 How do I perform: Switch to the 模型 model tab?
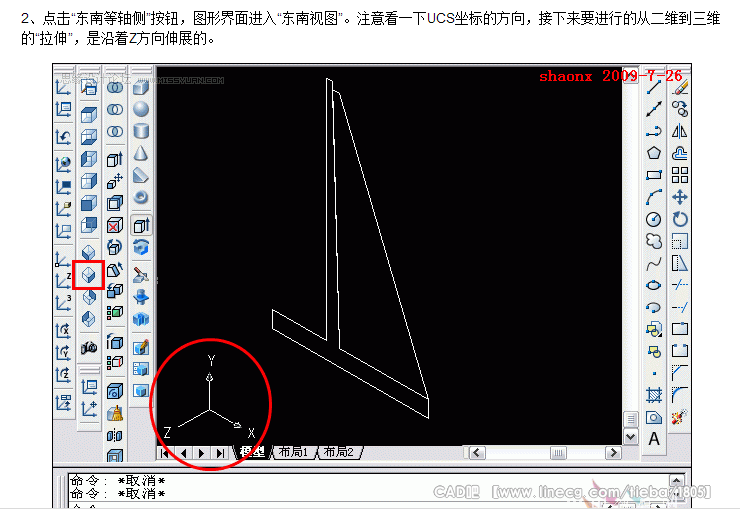252,452
